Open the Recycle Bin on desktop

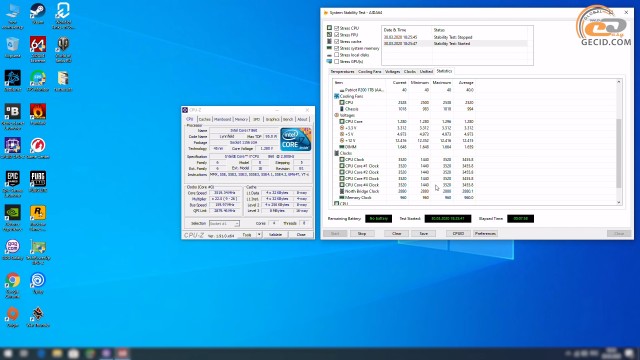(x=13, y=47)
